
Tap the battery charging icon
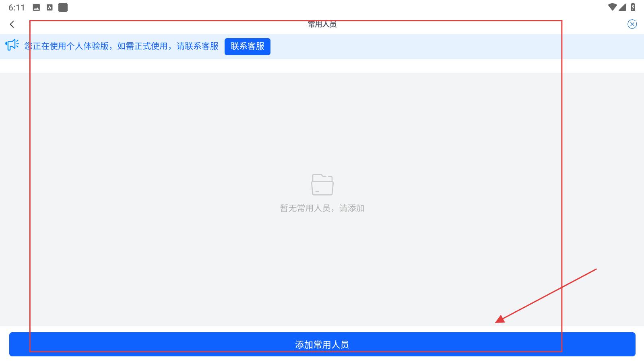click(633, 7)
